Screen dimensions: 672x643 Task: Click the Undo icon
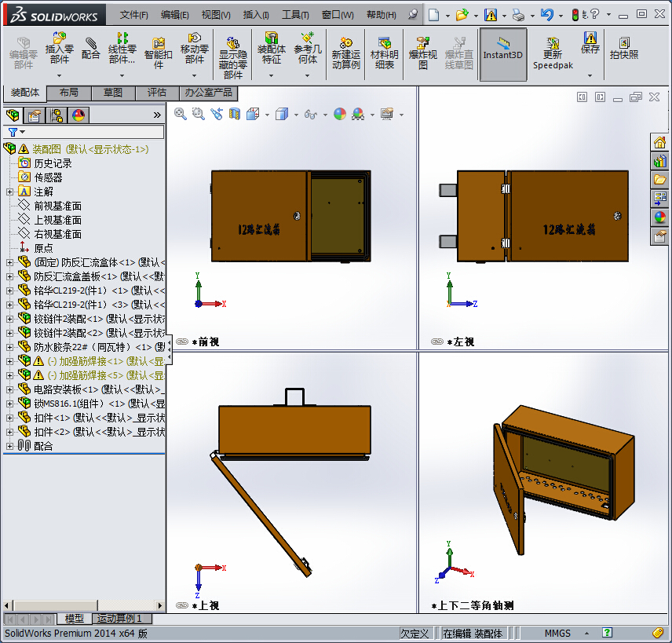coord(547,15)
